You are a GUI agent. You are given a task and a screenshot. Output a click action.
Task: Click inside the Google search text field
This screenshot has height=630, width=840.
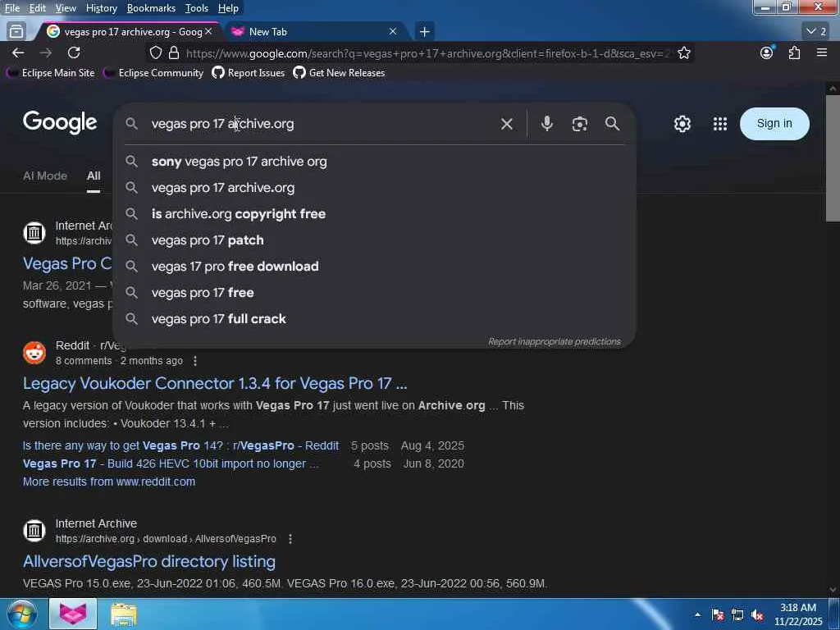pos(322,124)
